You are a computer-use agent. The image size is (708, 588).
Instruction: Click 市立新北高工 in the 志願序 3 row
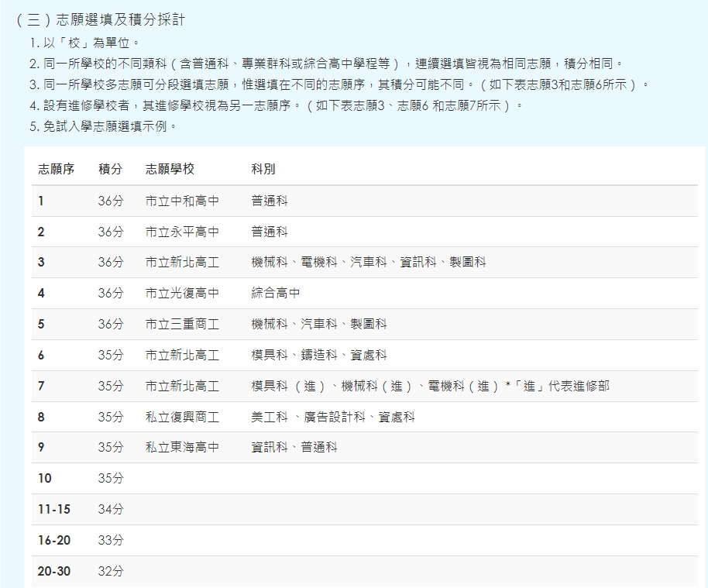tap(182, 262)
